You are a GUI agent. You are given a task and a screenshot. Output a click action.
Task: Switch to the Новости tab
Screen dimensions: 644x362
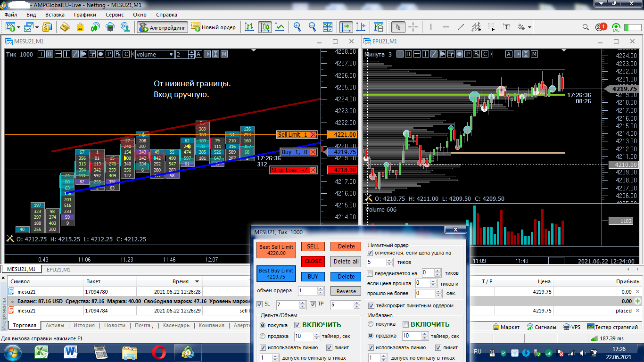(x=115, y=325)
